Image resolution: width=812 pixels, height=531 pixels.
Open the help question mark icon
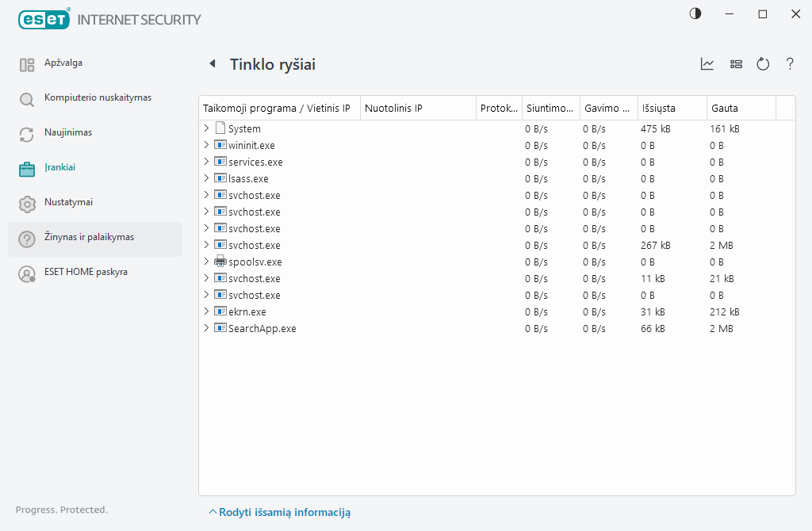point(790,64)
